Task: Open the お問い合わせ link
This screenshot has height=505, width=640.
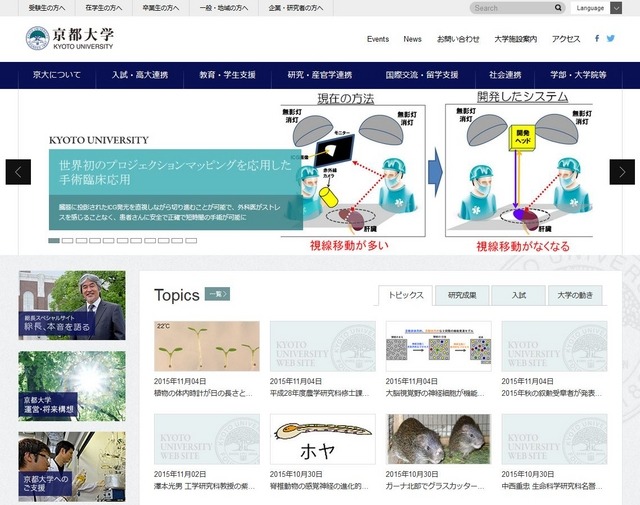Action: (458, 39)
